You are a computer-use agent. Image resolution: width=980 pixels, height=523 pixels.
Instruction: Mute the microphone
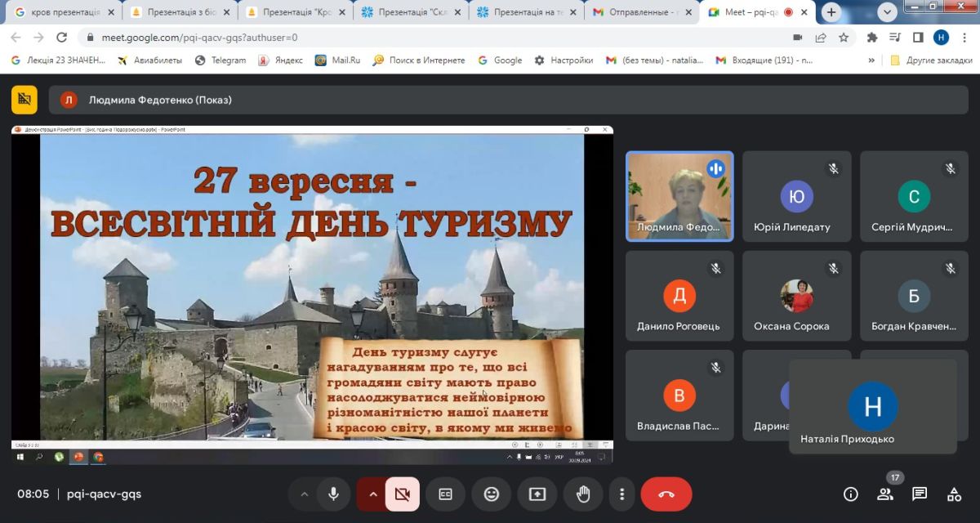[333, 494]
